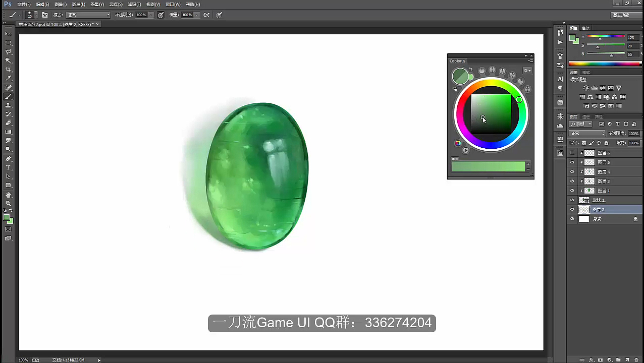Open the layer blend mode dropdown
Screen dimensions: 644x363
pos(587,134)
